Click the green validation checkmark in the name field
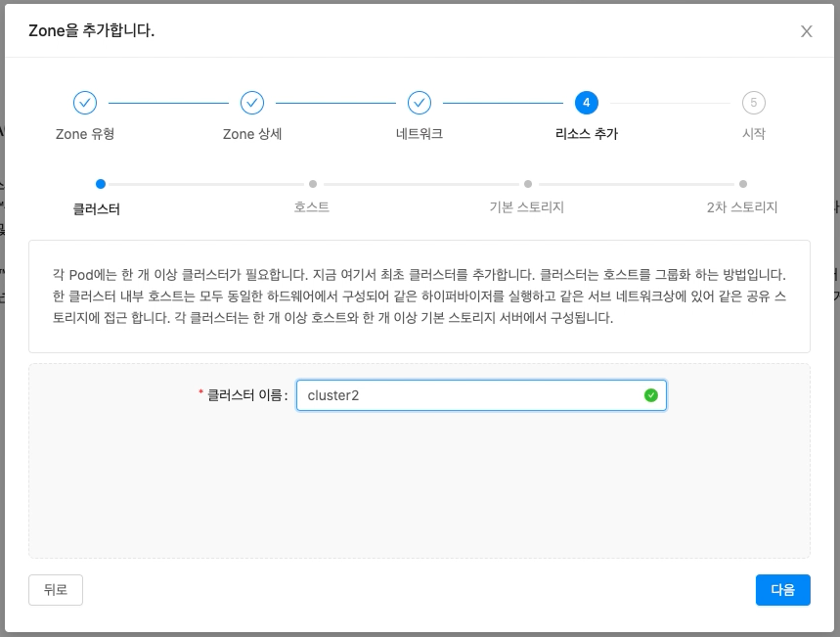The width and height of the screenshot is (840, 637). point(650,395)
